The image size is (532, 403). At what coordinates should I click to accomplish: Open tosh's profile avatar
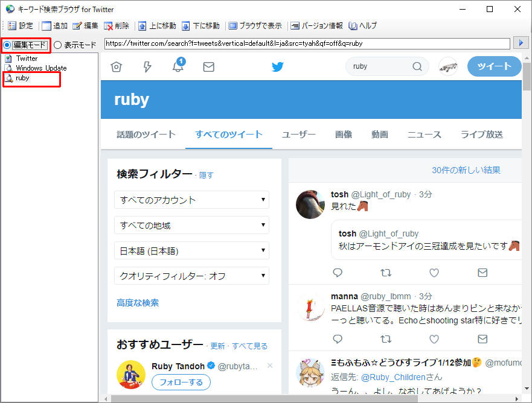[310, 205]
